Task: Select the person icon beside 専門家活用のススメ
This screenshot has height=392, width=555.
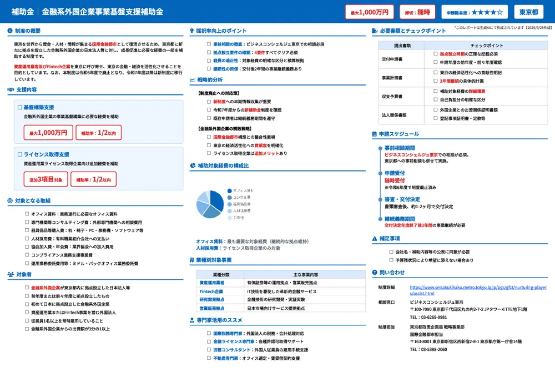Action: tap(191, 320)
